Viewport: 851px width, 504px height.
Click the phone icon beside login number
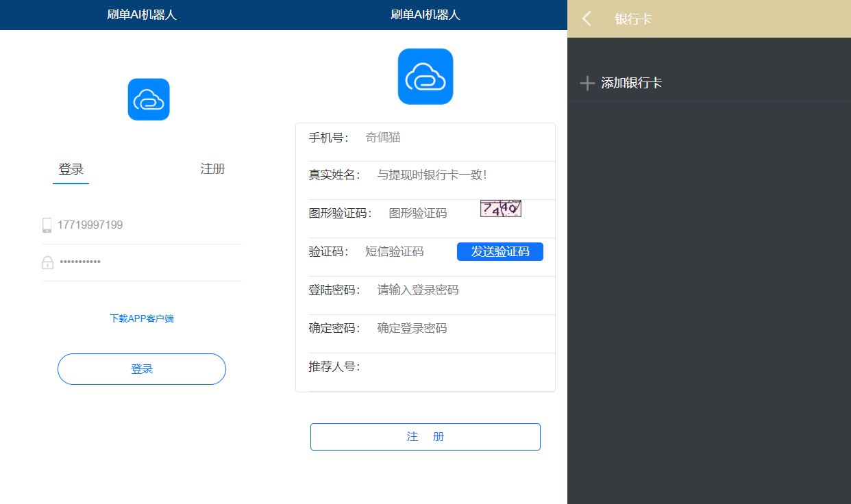(47, 225)
